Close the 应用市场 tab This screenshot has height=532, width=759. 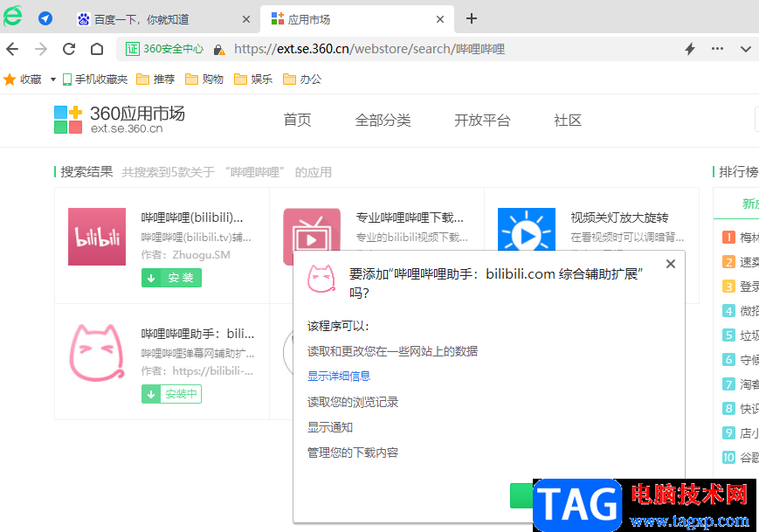click(440, 19)
